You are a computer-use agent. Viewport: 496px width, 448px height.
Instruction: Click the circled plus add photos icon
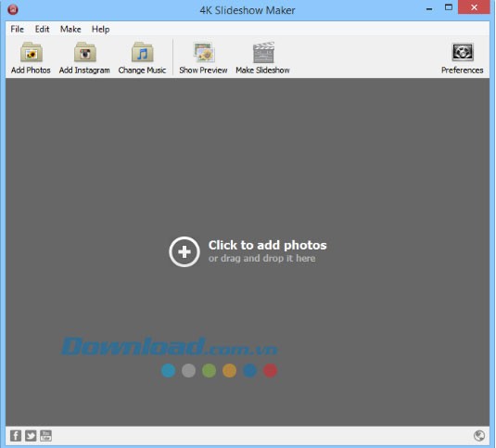click(184, 252)
